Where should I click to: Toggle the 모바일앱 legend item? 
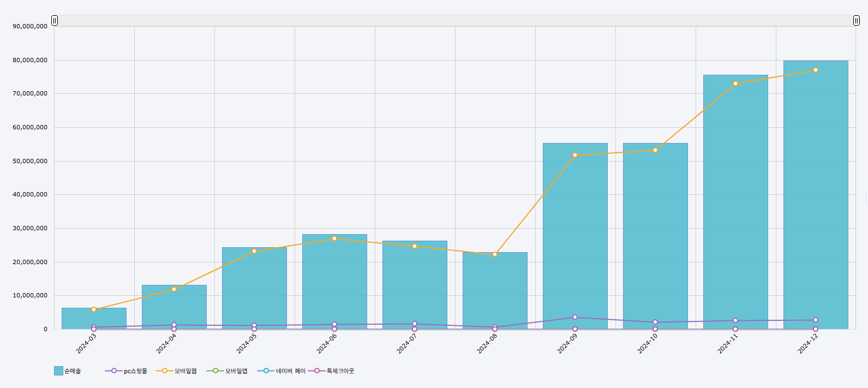[215, 371]
